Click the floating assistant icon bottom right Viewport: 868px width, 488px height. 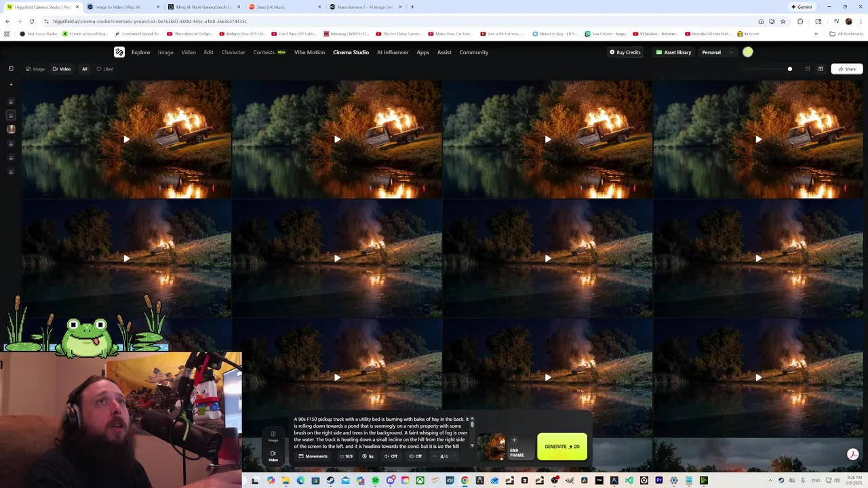(852, 455)
